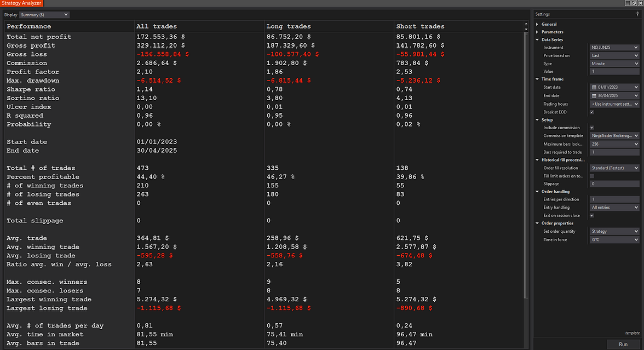Select the Total # of trades 473 value
This screenshot has height=350, width=644.
[x=142, y=168]
